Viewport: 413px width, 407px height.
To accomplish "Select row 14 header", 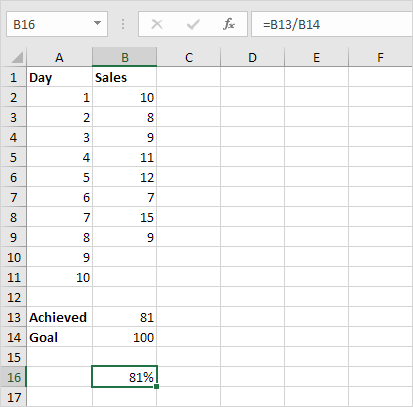I will [x=13, y=337].
